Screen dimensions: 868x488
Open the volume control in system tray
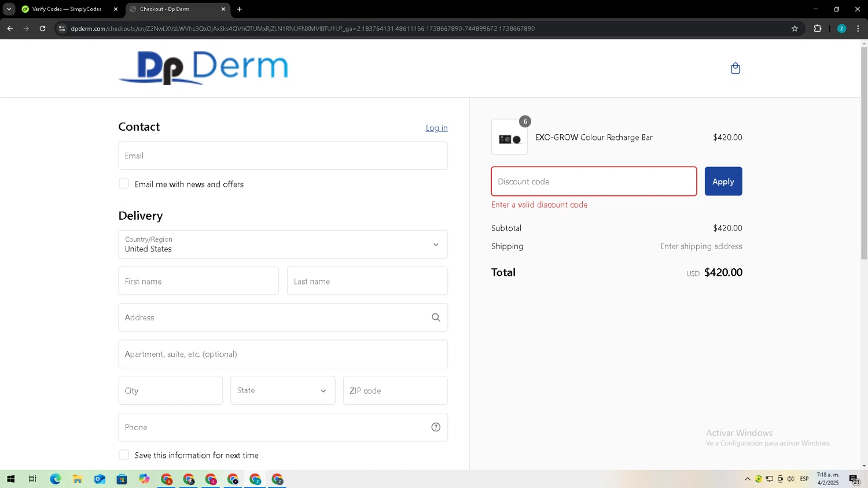790,479
